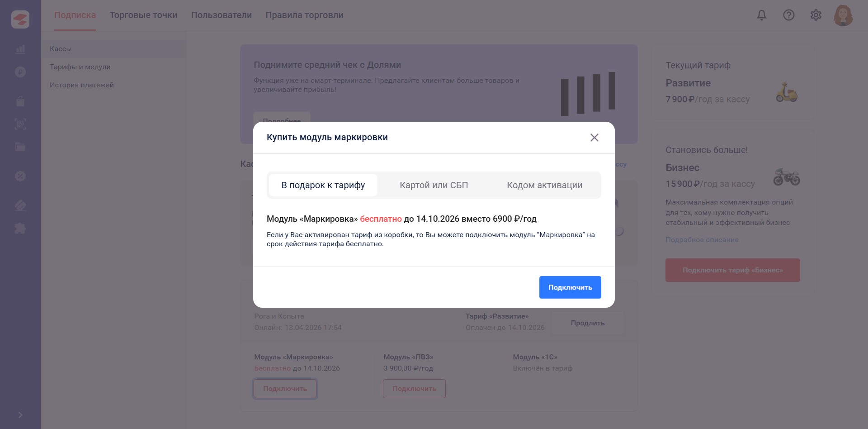Screen dimensions: 868x429
Task: Close the marking module purchase dialog
Action: tap(594, 138)
